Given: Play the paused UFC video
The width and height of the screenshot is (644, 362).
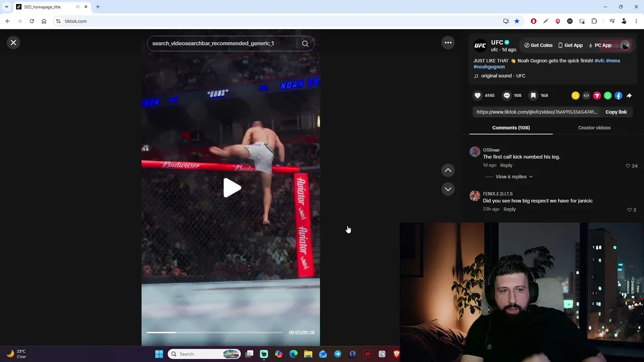Looking at the screenshot, I should [x=231, y=188].
